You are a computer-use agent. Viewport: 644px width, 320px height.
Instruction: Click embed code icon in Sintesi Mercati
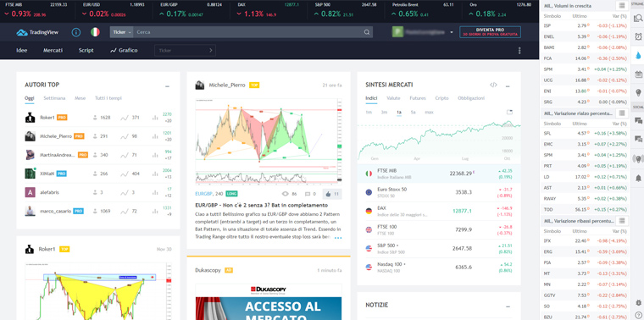click(x=493, y=85)
